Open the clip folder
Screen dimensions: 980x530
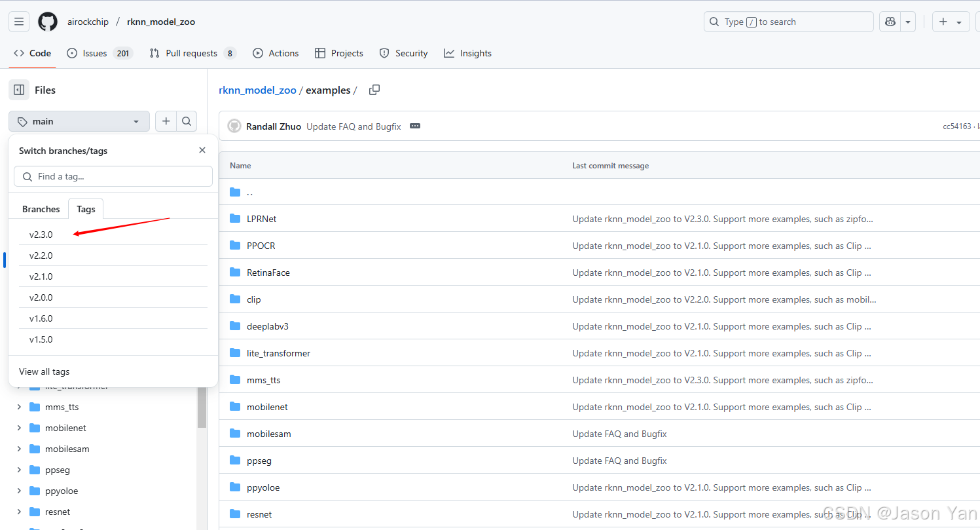pyautogui.click(x=254, y=299)
